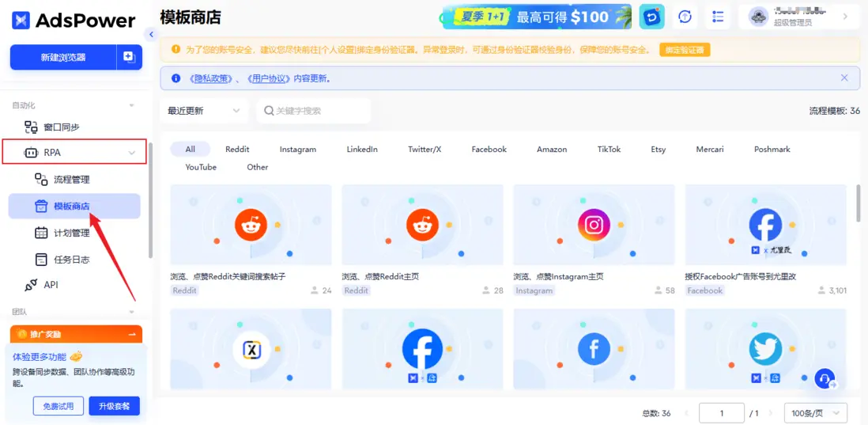The image size is (868, 425).
Task: Select the Other category tab
Action: coord(258,167)
